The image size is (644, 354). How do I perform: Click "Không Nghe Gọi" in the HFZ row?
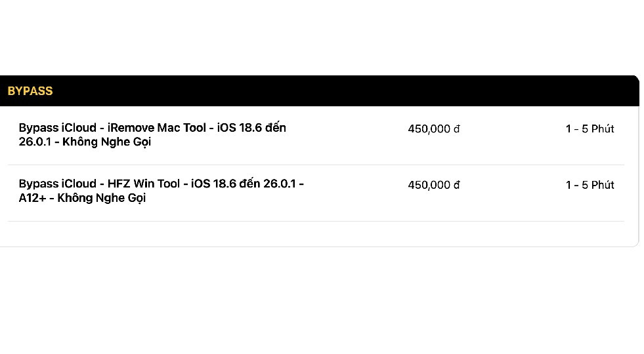point(102,199)
